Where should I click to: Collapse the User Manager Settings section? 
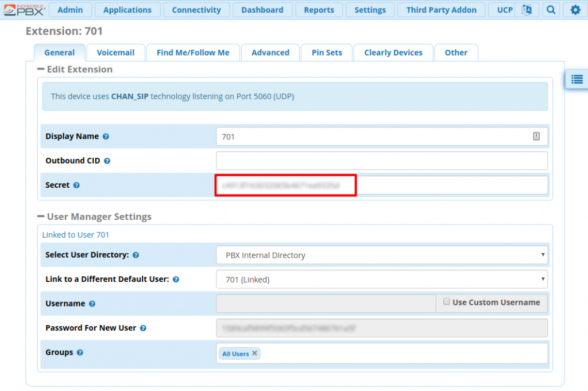(41, 216)
